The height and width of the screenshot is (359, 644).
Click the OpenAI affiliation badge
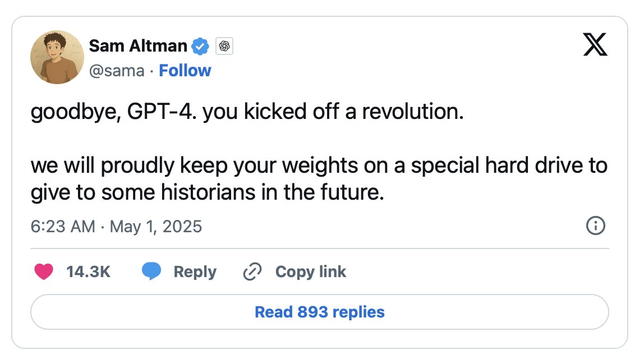click(224, 46)
